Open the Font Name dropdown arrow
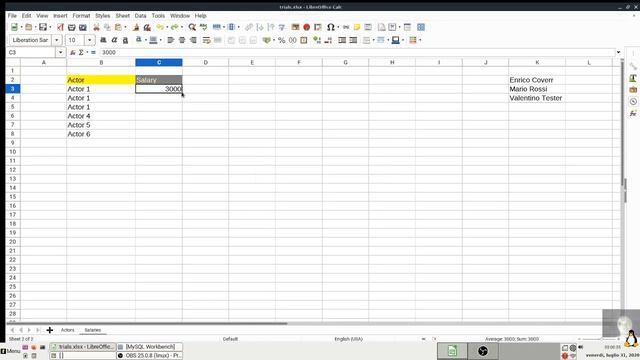640x360 pixels. [57, 40]
